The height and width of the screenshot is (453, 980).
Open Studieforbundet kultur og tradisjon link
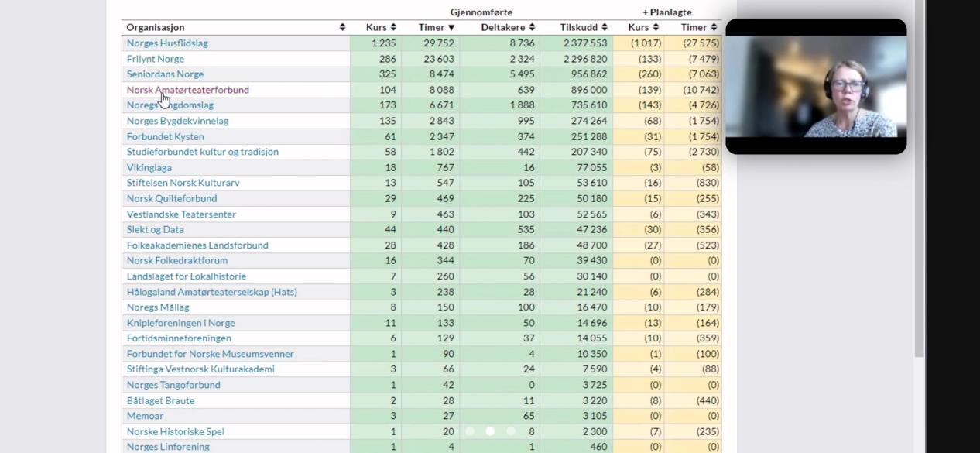point(203,152)
